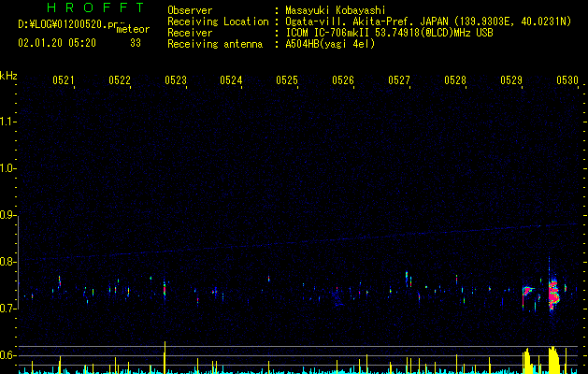588x374 pixels.
Task: Click the pink meteor echo just after 0529
Action: point(527,293)
